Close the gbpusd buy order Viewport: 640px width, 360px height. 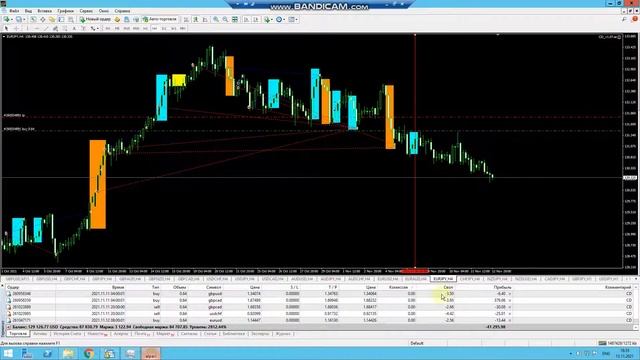click(x=509, y=293)
